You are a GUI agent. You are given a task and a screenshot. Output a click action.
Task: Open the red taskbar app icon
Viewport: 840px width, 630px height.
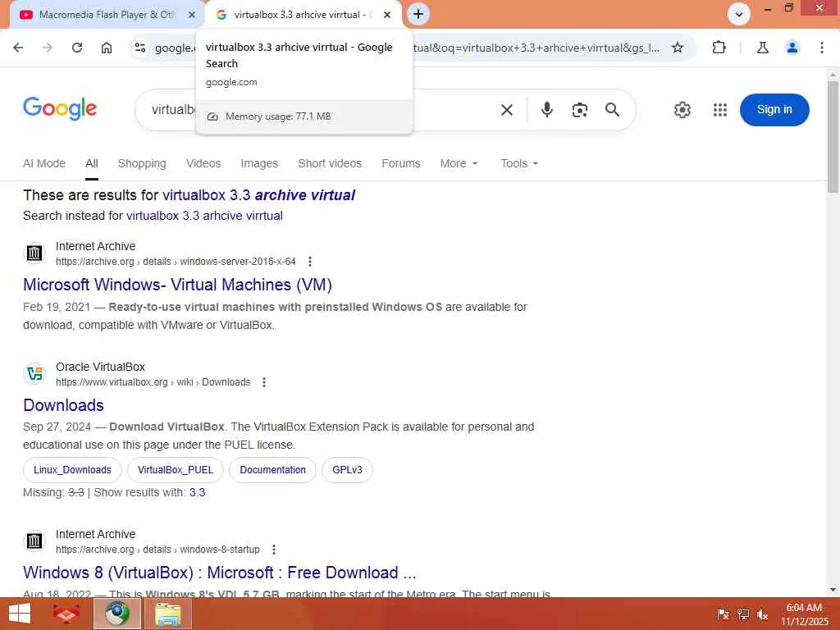point(67,614)
